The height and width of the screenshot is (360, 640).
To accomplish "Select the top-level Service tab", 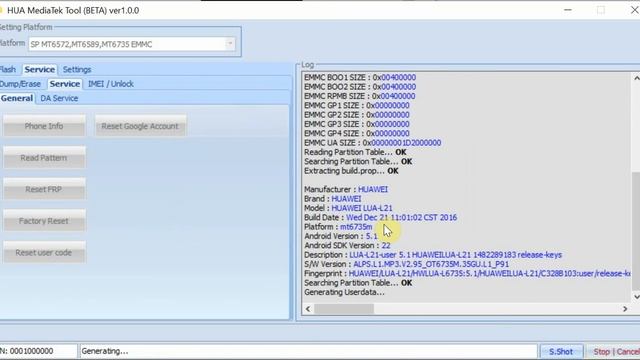I will pos(40,69).
